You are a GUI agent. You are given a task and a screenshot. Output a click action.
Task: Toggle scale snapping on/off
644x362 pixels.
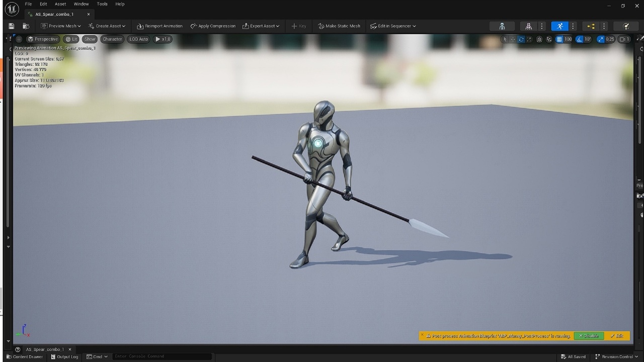click(x=601, y=39)
